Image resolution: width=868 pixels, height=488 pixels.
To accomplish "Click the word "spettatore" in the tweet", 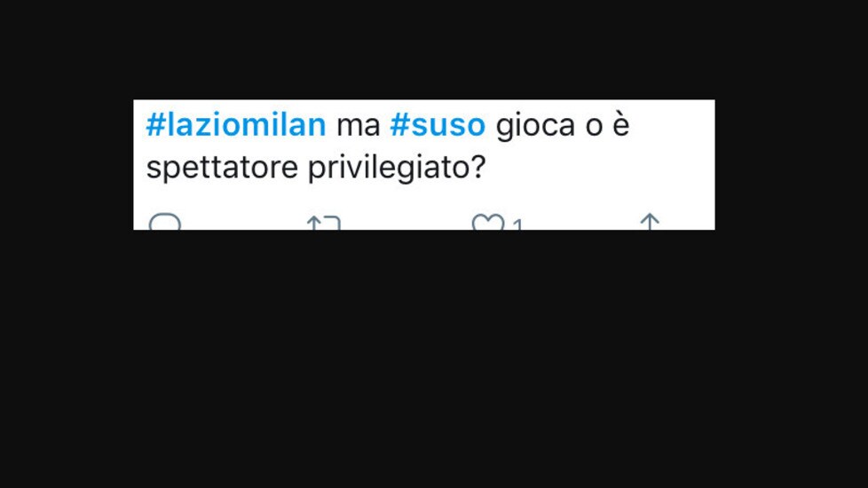I will click(x=222, y=167).
